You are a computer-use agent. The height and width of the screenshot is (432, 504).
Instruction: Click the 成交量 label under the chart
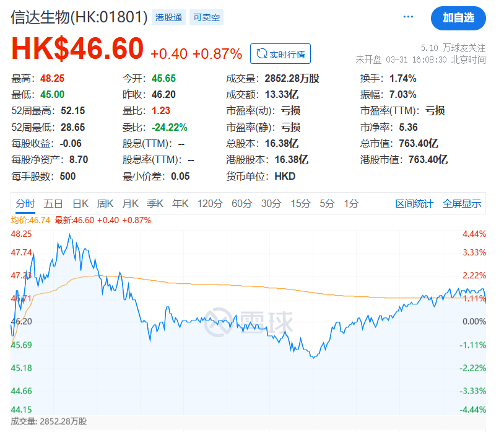tap(49, 421)
